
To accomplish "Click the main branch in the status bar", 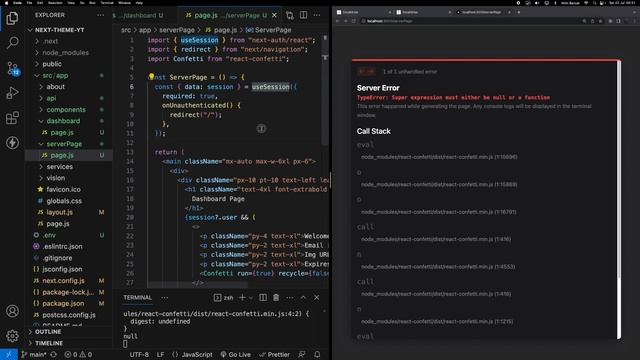I will (33, 354).
